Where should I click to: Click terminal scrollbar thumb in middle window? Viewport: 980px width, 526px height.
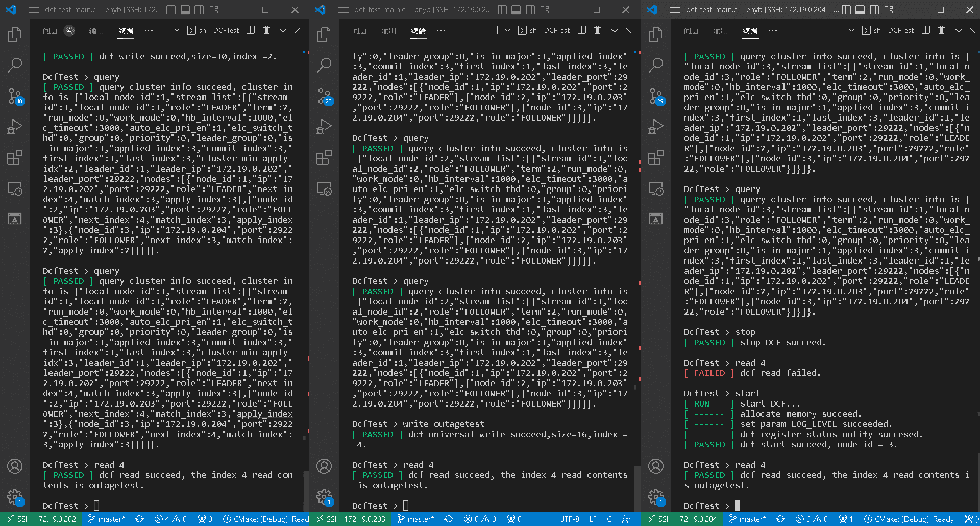tap(637, 488)
